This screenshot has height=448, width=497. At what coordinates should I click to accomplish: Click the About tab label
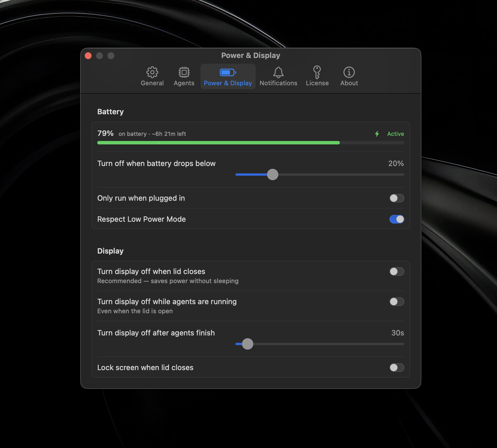coord(349,83)
